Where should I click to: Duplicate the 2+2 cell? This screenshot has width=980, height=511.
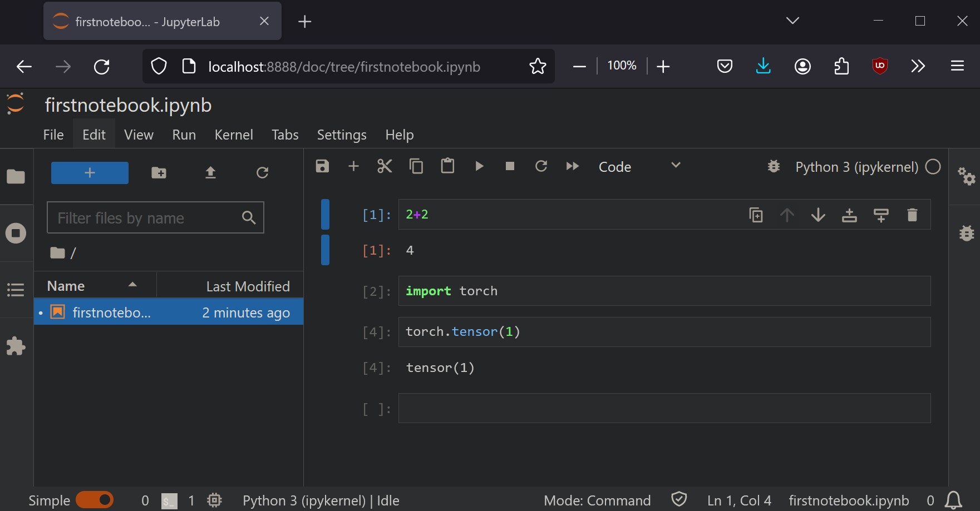point(756,215)
